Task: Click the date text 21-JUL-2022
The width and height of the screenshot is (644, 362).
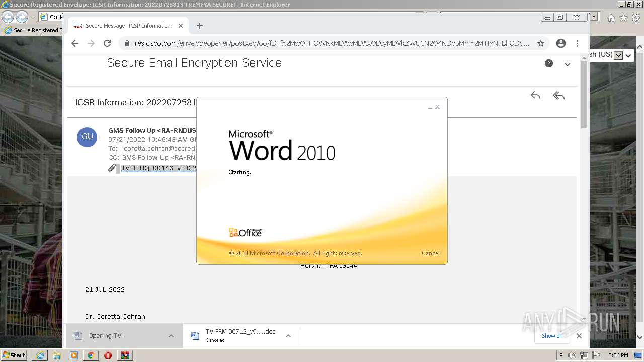Action: [105, 290]
